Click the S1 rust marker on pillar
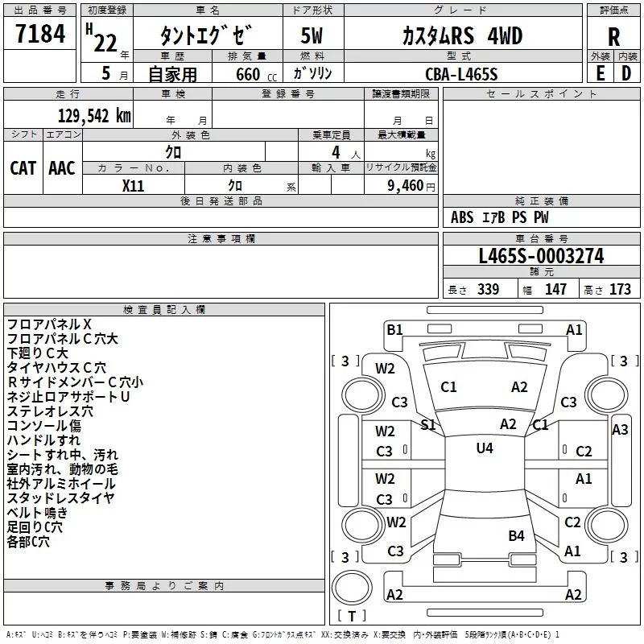The height and width of the screenshot is (644, 644). pyautogui.click(x=428, y=424)
